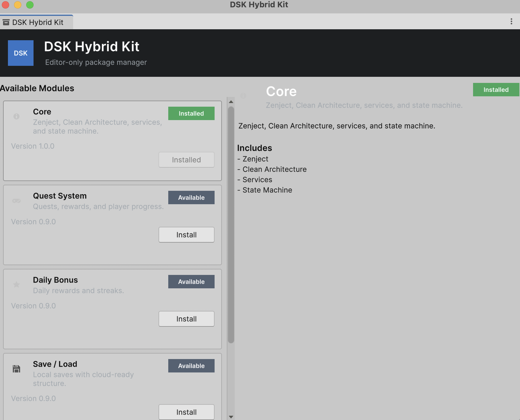Viewport: 520px width, 420px height.
Task: Click the Available badge on Quest System
Action: (191, 198)
